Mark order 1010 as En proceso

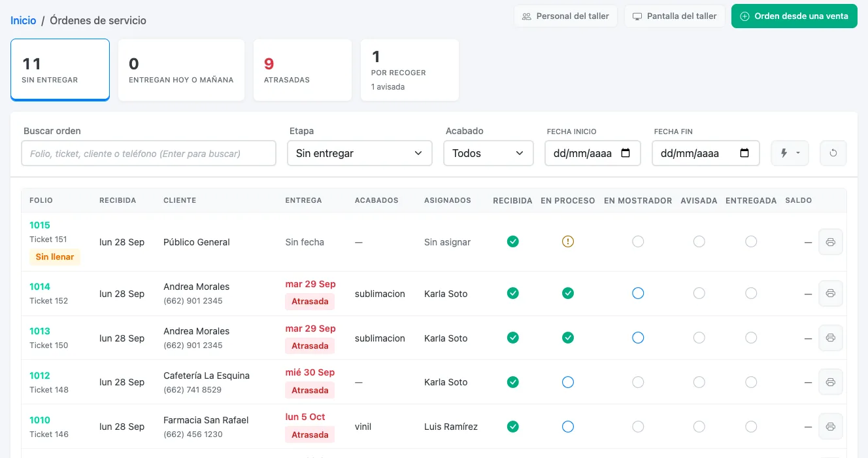tap(568, 427)
